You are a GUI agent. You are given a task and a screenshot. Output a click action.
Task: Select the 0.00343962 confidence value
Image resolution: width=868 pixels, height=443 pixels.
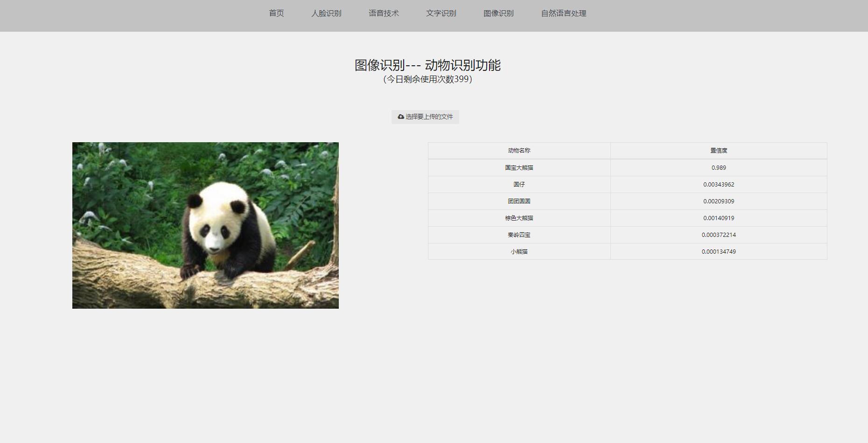tap(719, 184)
